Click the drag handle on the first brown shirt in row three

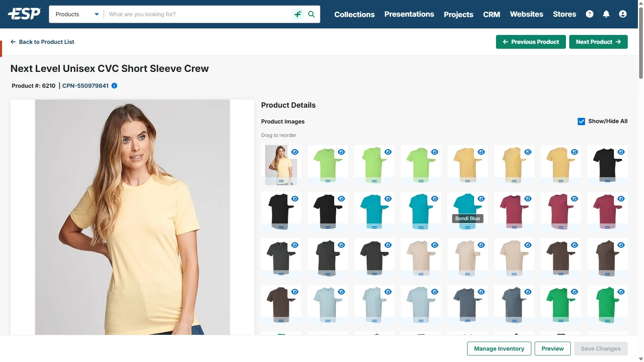tap(561, 274)
